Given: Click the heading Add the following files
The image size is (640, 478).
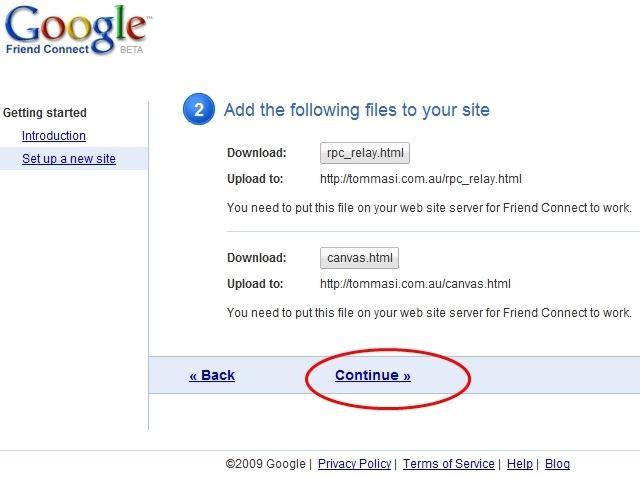Looking at the screenshot, I should tap(357, 110).
